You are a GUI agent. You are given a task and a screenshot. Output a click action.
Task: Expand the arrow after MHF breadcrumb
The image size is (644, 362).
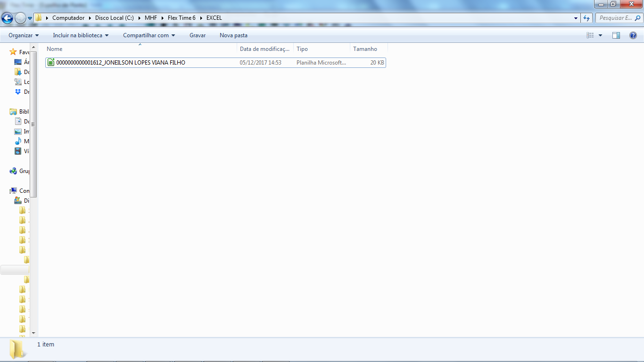tap(163, 18)
